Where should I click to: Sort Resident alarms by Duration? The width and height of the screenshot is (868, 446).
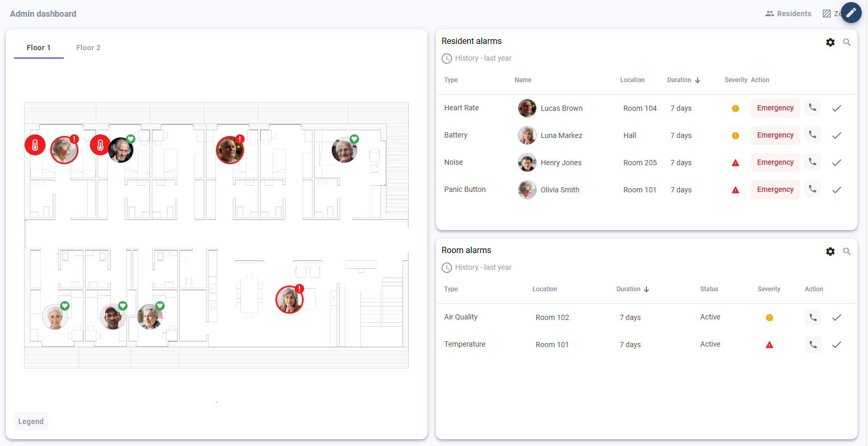(x=684, y=80)
